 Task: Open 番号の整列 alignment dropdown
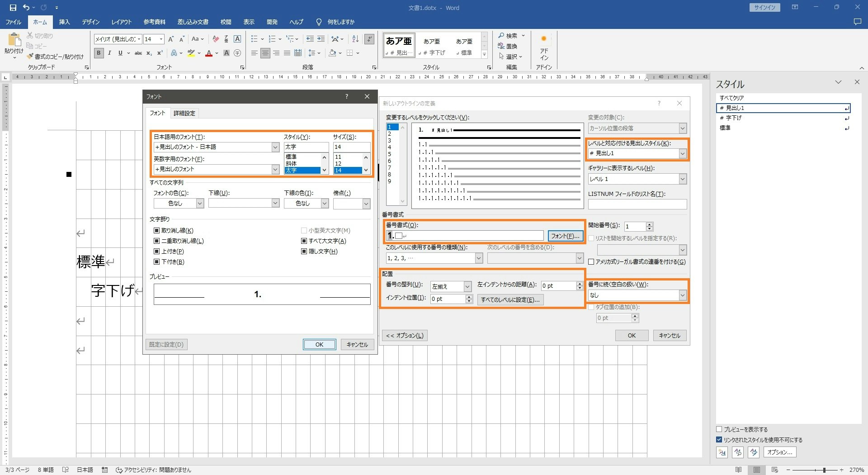[467, 286]
